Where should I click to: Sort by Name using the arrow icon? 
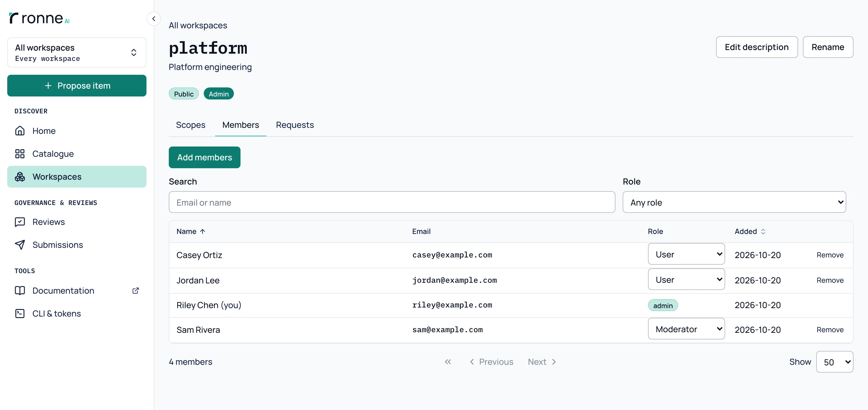point(203,231)
